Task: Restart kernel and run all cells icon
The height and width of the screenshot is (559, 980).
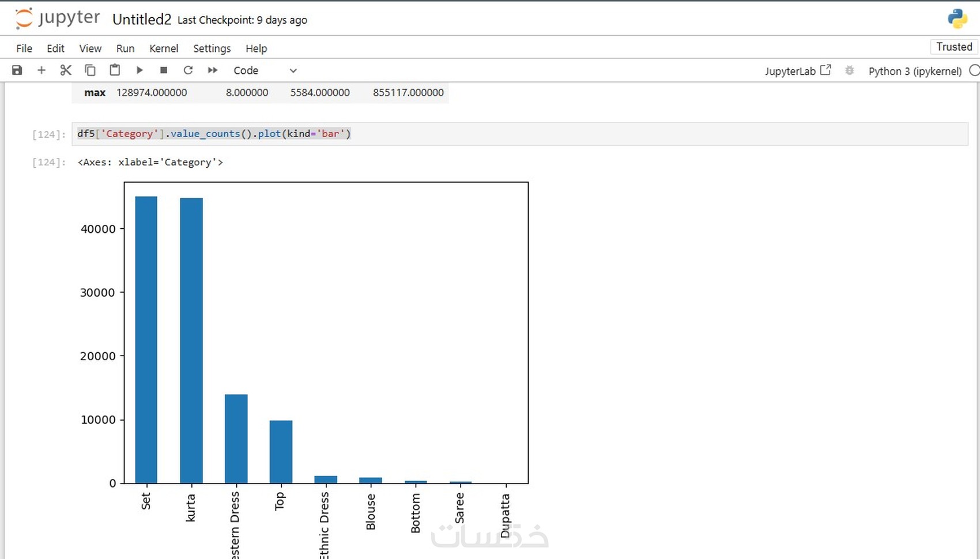Action: point(213,70)
